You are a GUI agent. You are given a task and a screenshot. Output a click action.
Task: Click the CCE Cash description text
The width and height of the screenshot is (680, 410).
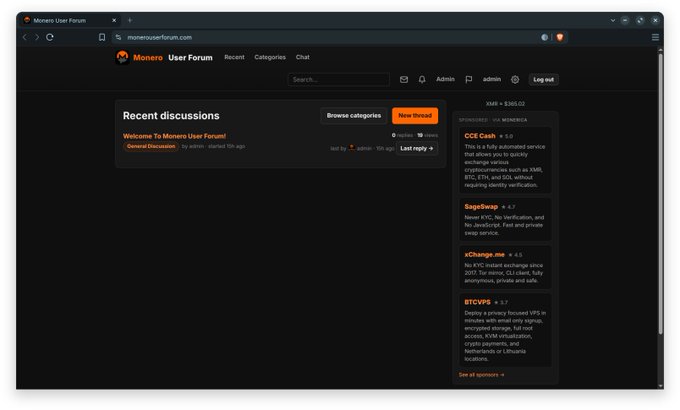pyautogui.click(x=504, y=166)
